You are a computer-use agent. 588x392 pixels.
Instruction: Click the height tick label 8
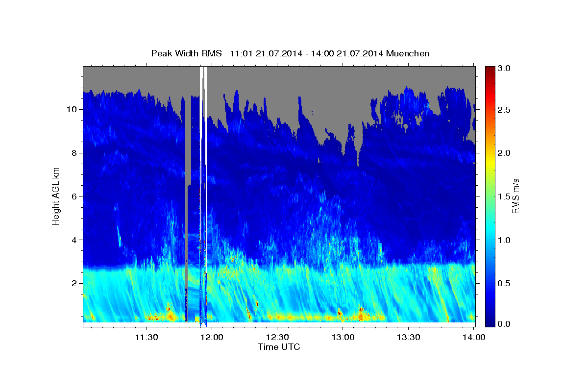74,153
